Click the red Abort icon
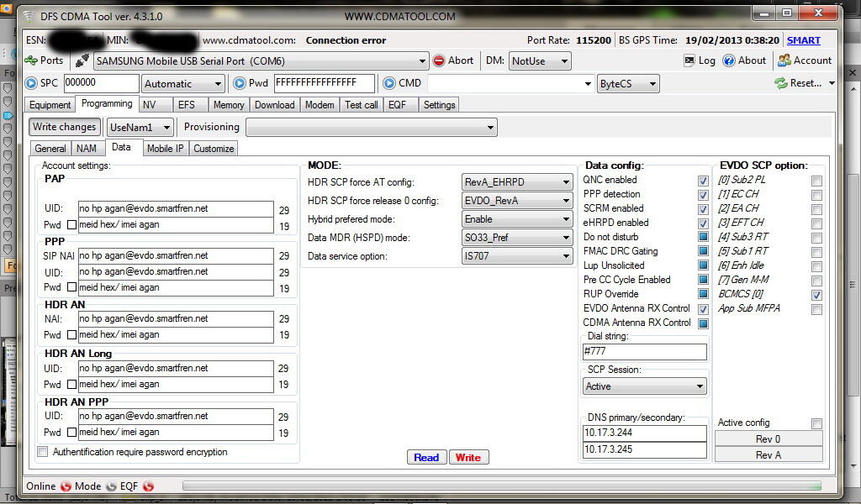The height and width of the screenshot is (504, 861). (439, 60)
